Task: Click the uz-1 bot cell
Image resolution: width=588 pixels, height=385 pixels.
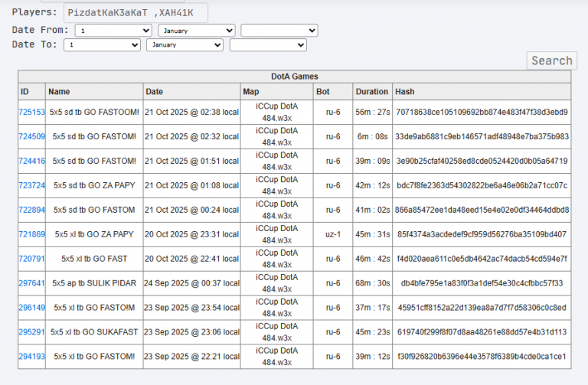Action: pyautogui.click(x=333, y=234)
